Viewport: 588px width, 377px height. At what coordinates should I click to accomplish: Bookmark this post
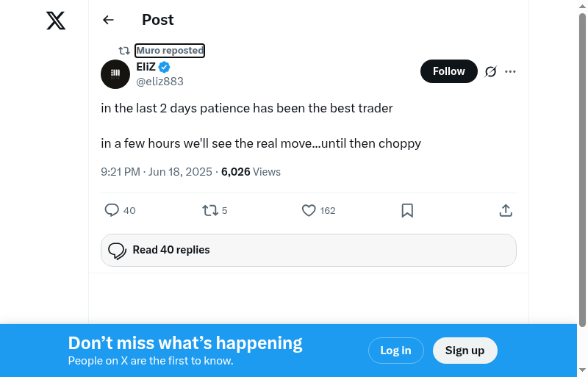click(407, 210)
